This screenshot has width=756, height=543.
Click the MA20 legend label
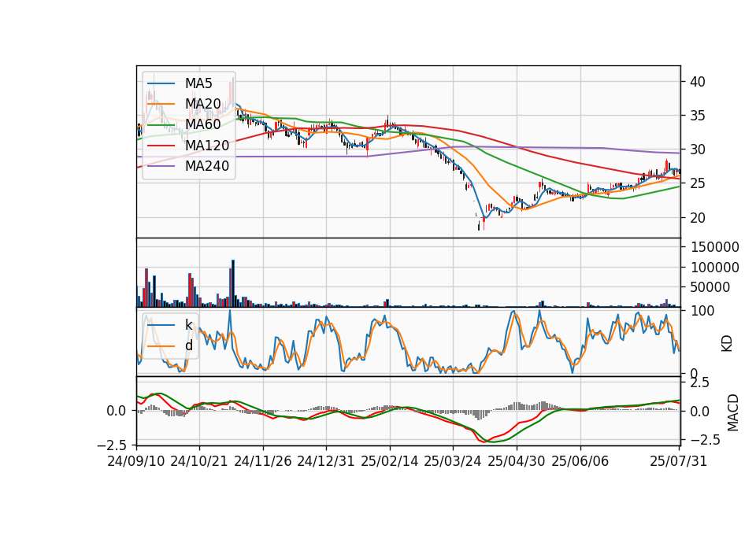tap(202, 104)
